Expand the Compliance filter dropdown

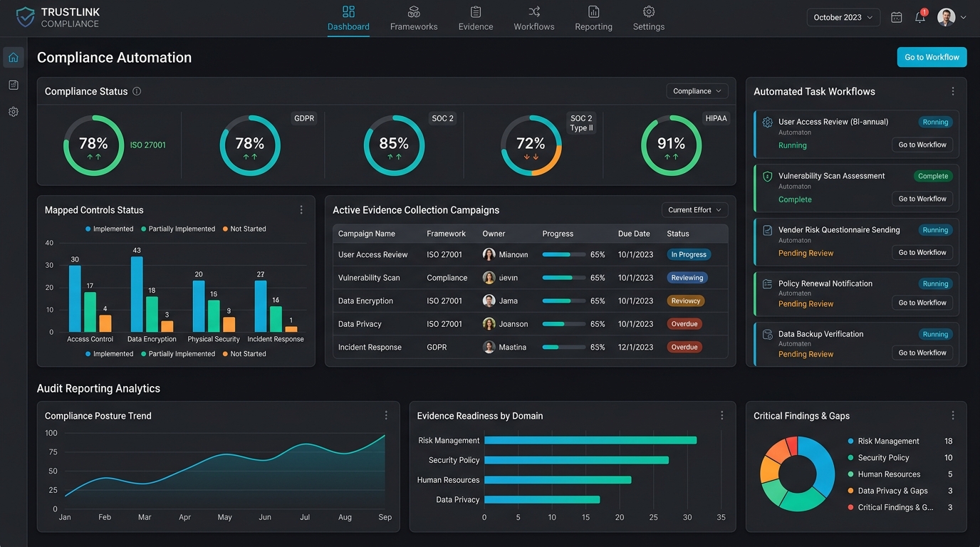(x=697, y=91)
